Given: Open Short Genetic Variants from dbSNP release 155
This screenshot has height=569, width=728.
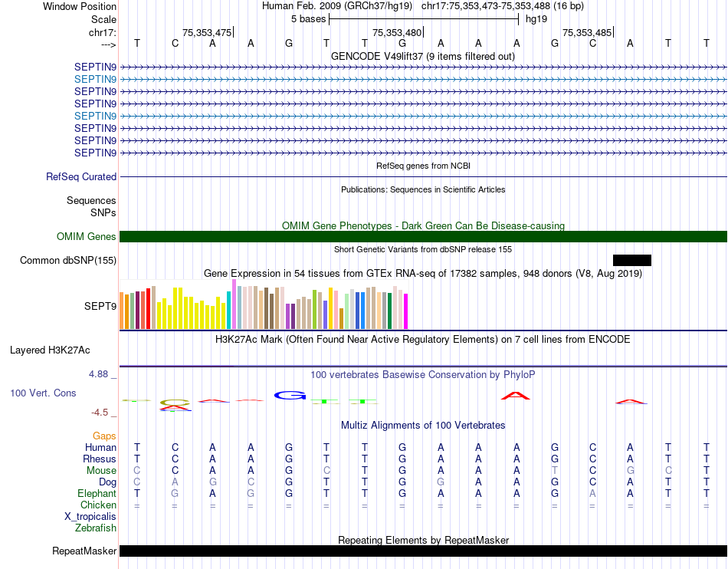Looking at the screenshot, I should pos(423,249).
